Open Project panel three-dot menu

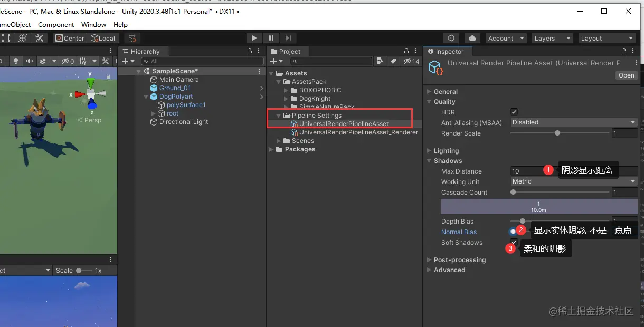click(416, 51)
